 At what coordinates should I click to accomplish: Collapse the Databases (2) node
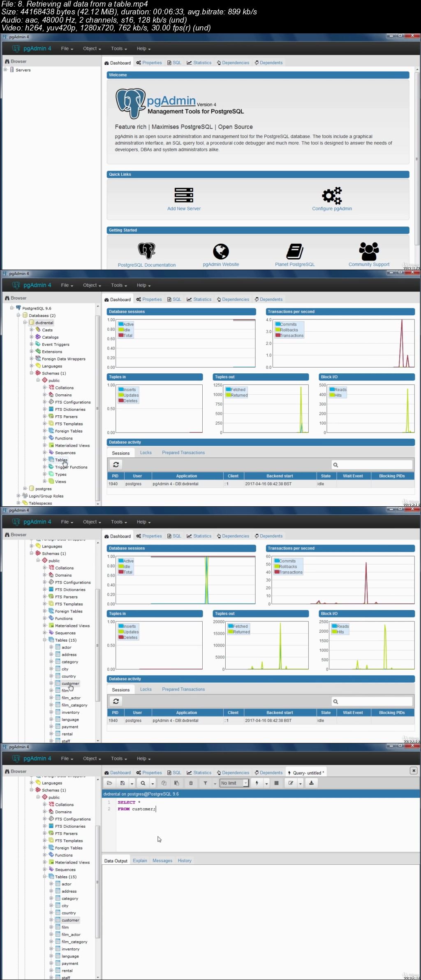coord(19,315)
